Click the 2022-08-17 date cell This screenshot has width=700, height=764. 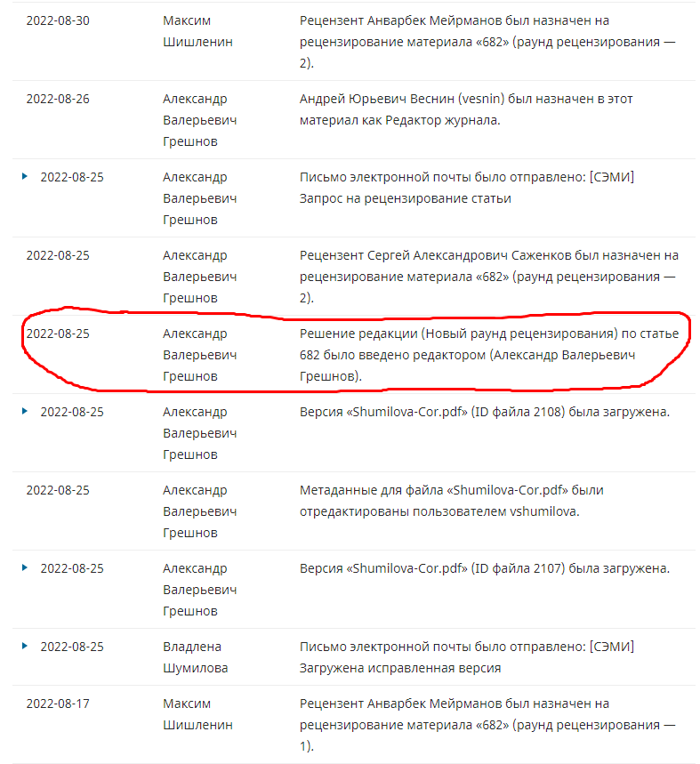pos(58,704)
